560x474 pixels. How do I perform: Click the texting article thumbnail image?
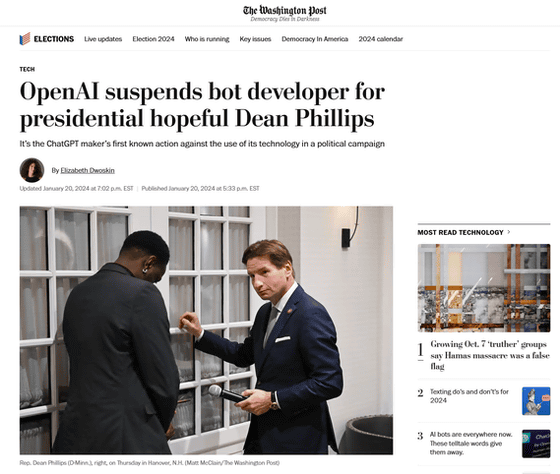pyautogui.click(x=536, y=401)
